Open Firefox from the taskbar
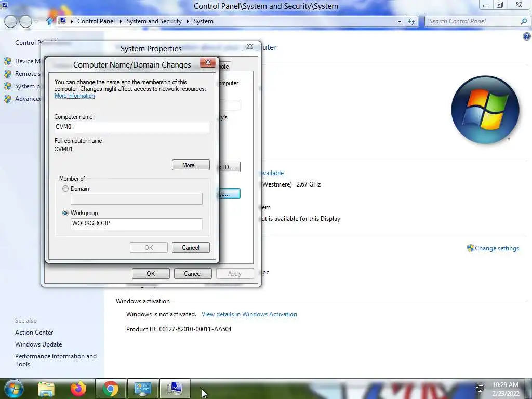 (78, 389)
